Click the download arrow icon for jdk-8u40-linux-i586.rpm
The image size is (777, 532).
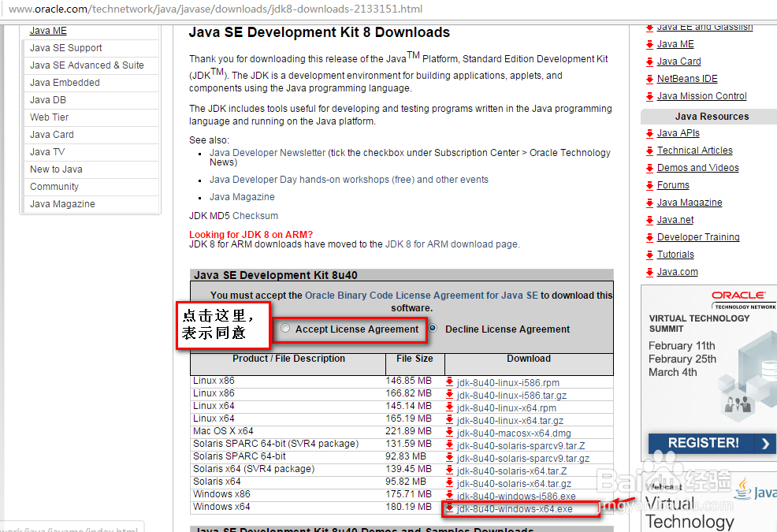click(449, 381)
